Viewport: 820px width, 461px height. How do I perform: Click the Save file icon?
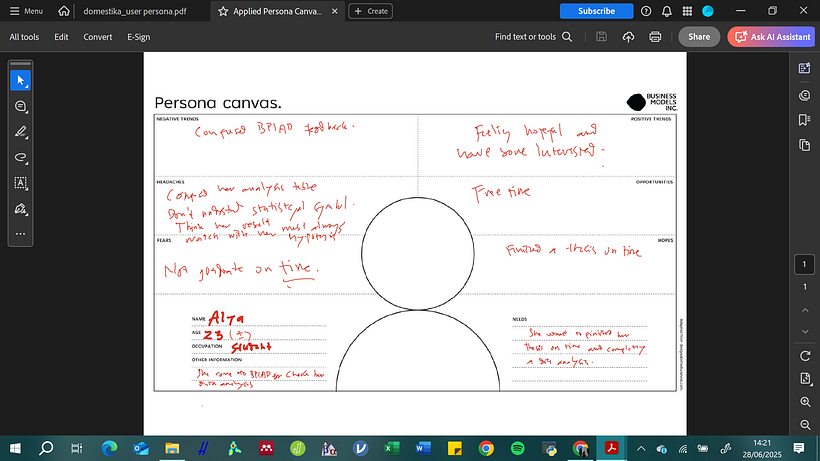[601, 37]
